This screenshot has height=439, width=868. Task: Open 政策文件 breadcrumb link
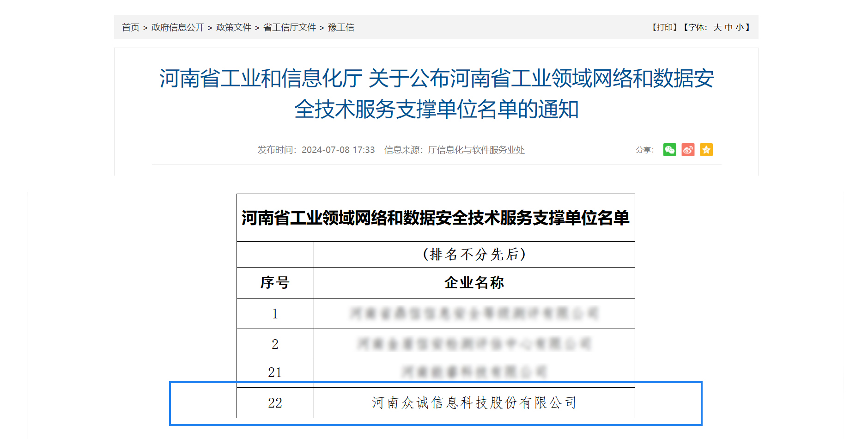click(233, 28)
